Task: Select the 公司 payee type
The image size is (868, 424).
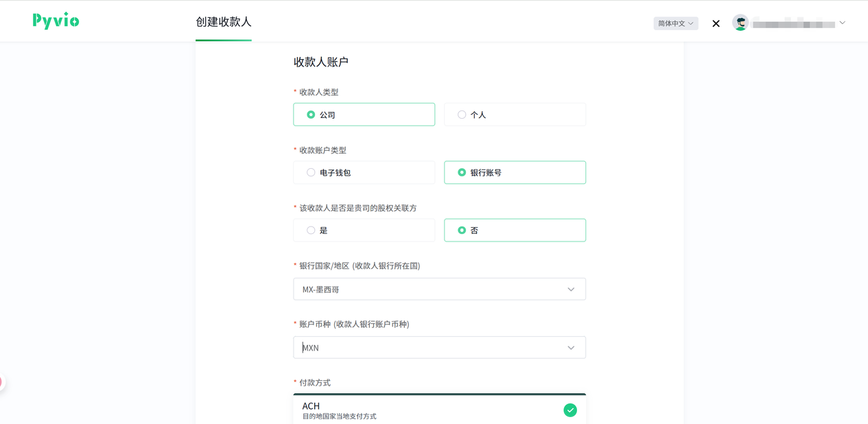Action: (x=364, y=115)
